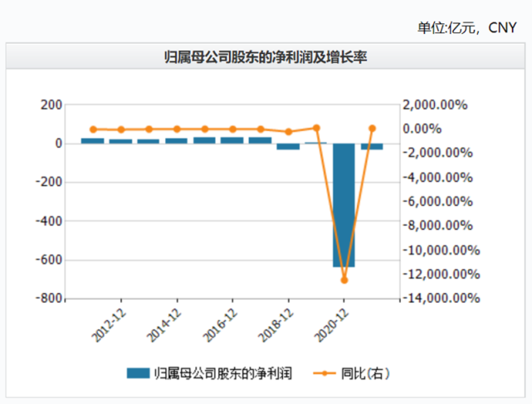Click the left axis value -200
Image resolution: width=532 pixels, height=404 pixels.
[49, 183]
